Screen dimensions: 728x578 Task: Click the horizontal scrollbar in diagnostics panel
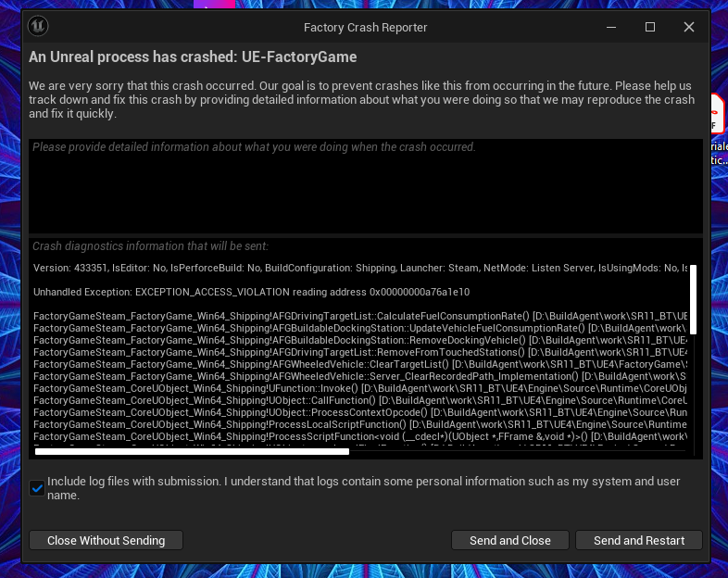[192, 451]
